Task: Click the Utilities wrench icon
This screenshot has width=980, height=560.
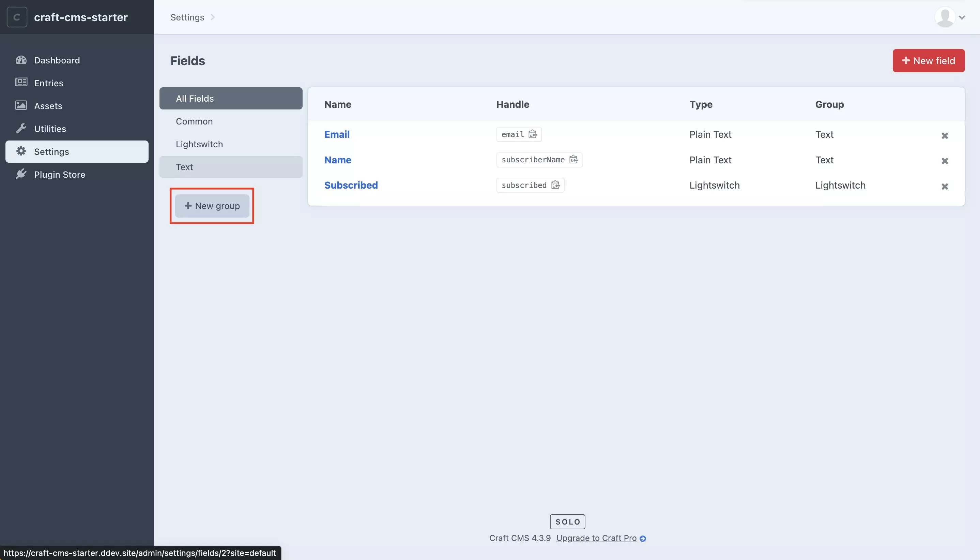Action: click(21, 129)
